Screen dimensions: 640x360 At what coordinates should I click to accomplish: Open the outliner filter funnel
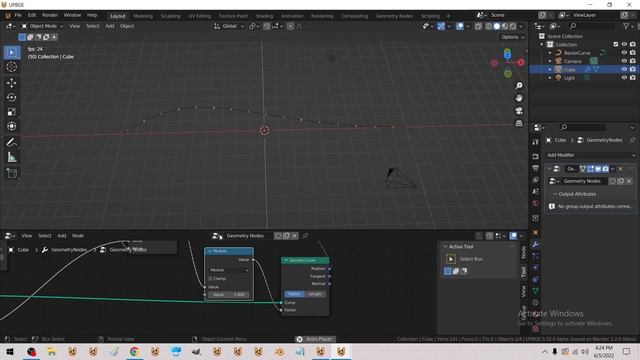coord(626,26)
